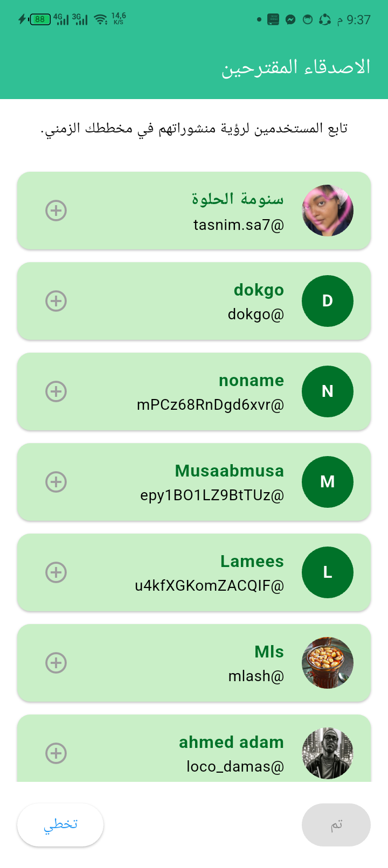Tap the Lamees suggestion card name

pos(252,561)
